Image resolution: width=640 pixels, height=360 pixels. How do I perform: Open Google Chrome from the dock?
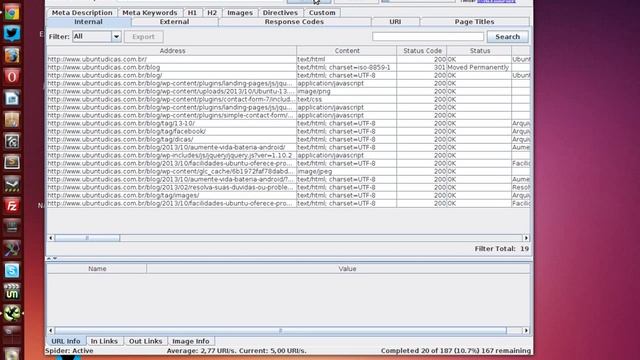pos(11,12)
